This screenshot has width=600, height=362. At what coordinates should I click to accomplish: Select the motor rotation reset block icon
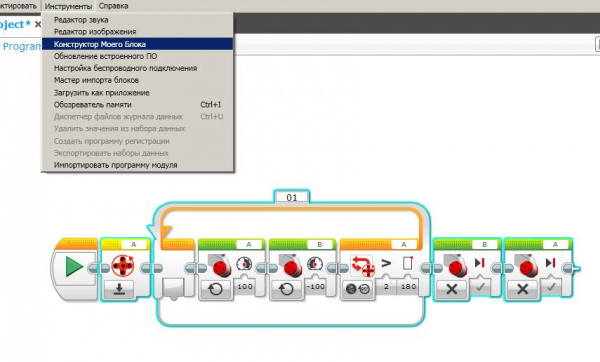(x=123, y=265)
